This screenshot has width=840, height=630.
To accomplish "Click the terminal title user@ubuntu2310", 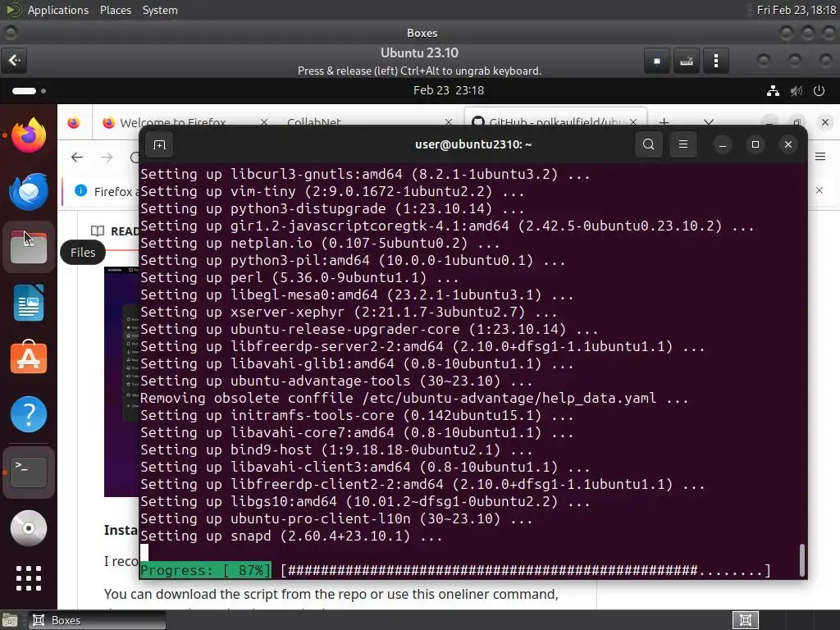I will pos(473,144).
